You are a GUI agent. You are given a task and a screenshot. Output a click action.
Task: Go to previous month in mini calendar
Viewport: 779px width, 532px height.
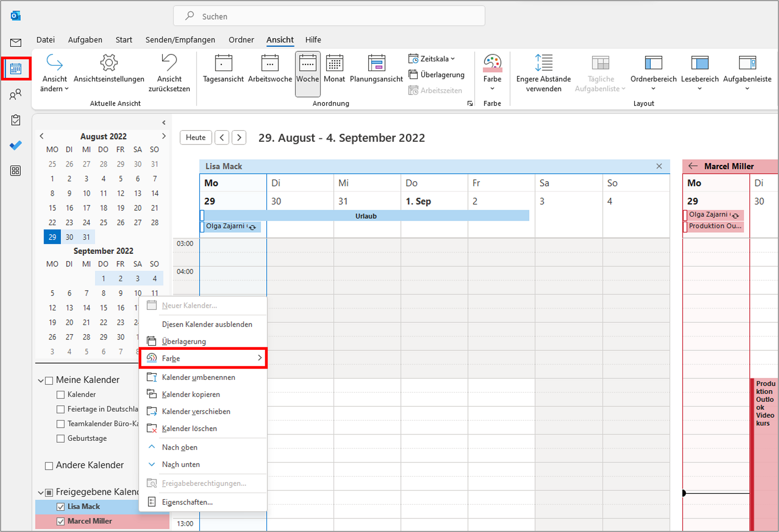(x=42, y=136)
